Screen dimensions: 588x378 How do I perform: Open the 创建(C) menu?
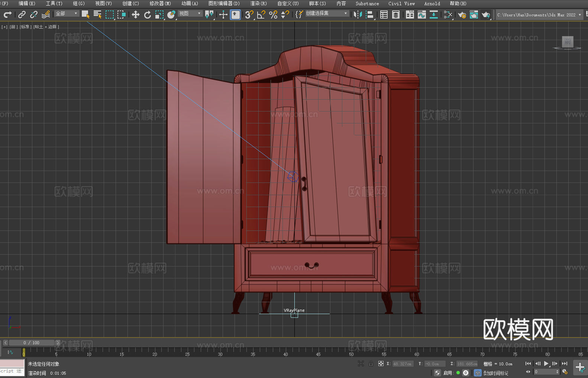[x=130, y=3]
